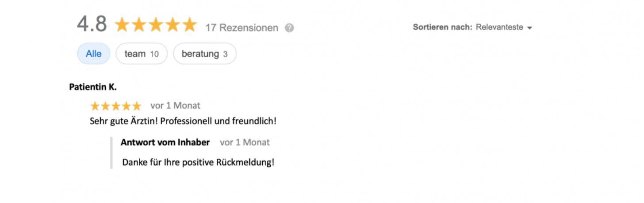The height and width of the screenshot is (203, 644).
Task: Click the first star in overall rating
Action: click(122, 25)
